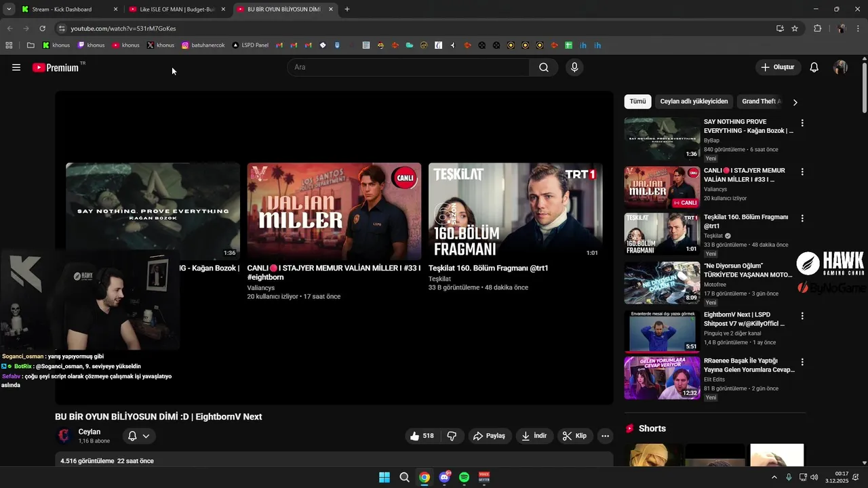Image resolution: width=868 pixels, height=488 pixels.
Task: Like the video with 518 likes
Action: pos(422,436)
